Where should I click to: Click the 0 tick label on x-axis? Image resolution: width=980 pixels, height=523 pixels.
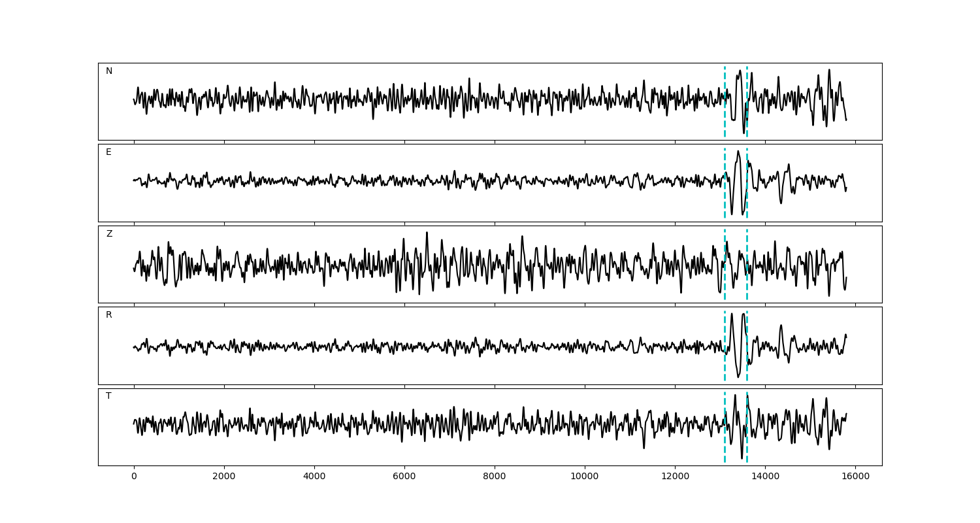coord(134,477)
